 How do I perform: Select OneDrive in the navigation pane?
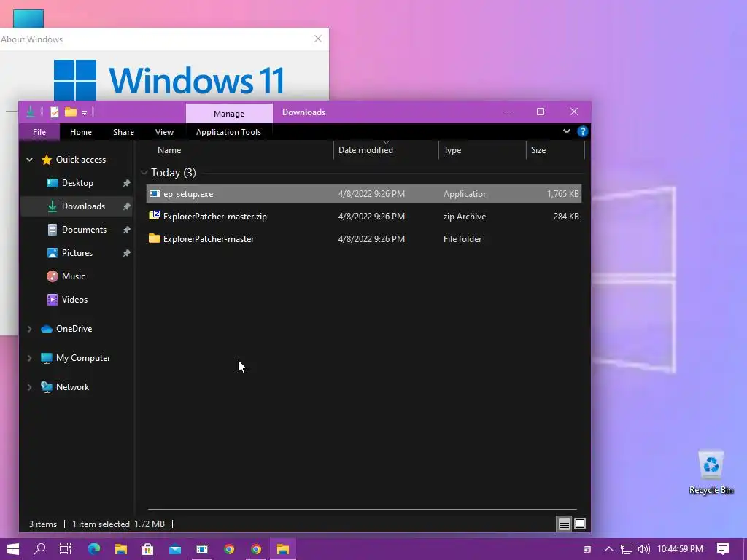(x=74, y=329)
